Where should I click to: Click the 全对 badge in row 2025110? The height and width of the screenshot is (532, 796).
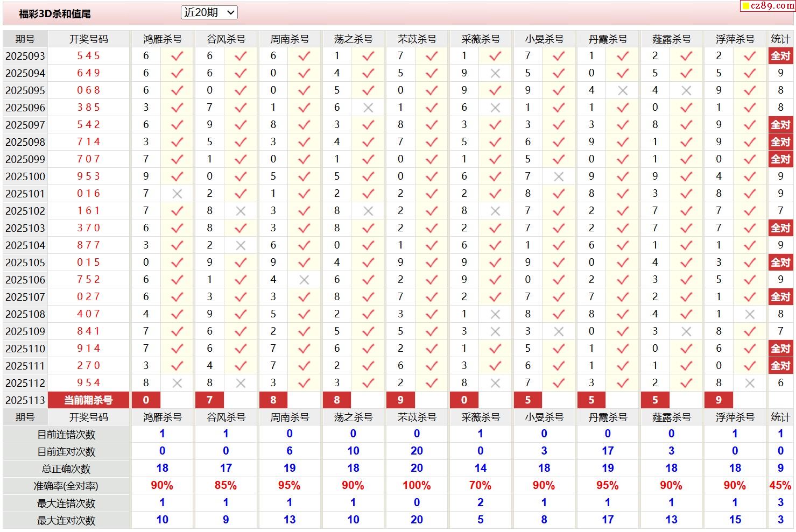tap(780, 349)
